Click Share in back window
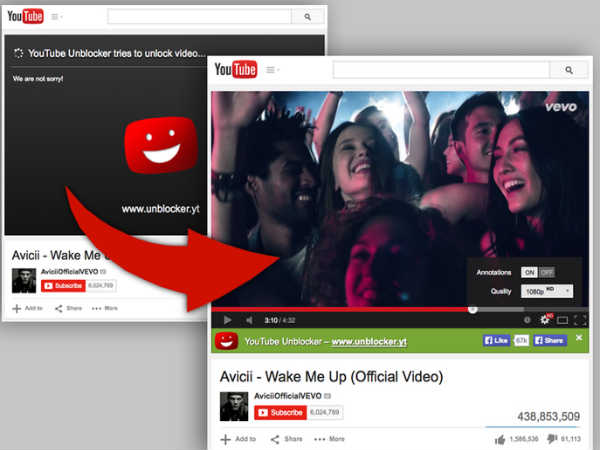This screenshot has width=600, height=450. 68,308
